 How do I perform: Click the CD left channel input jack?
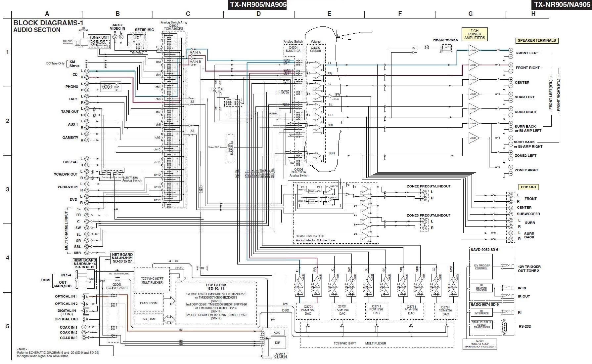[x=87, y=71]
